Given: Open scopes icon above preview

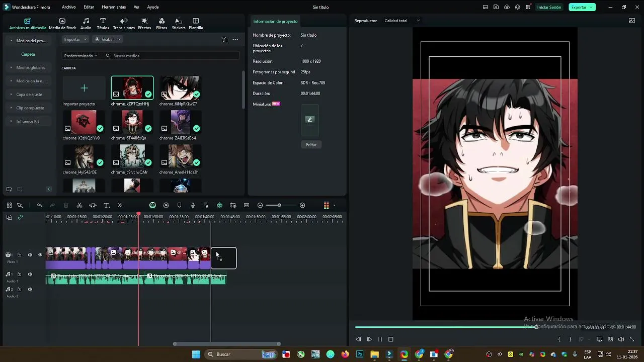Looking at the screenshot, I should click(632, 21).
